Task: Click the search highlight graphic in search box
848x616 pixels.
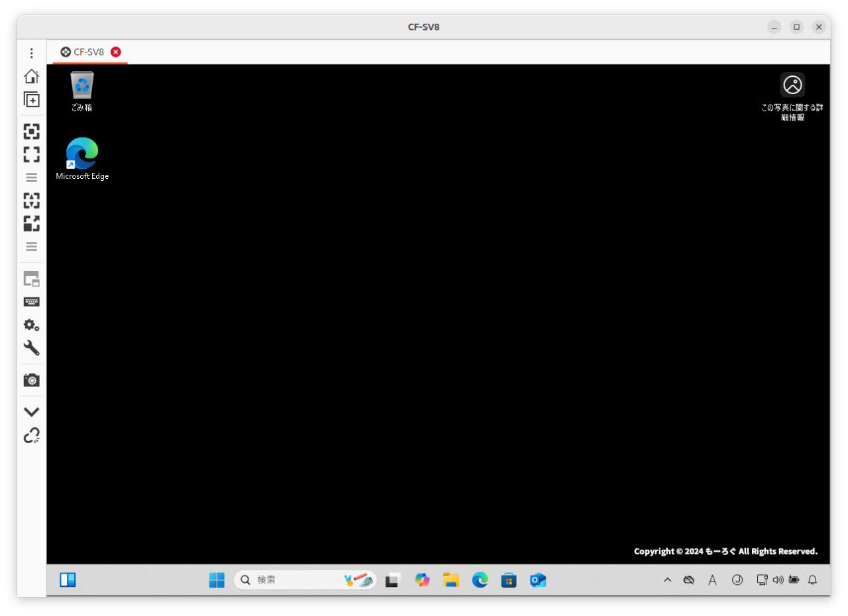Action: point(358,580)
